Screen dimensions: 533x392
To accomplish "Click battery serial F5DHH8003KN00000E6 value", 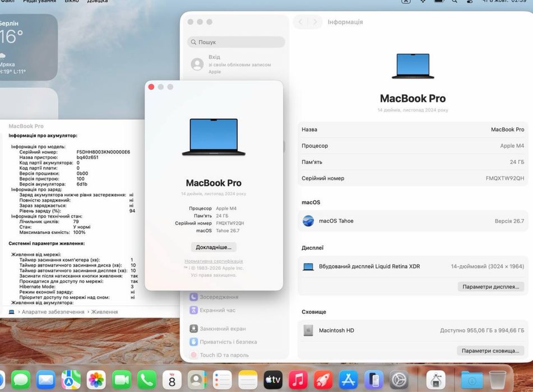I will [x=103, y=152].
